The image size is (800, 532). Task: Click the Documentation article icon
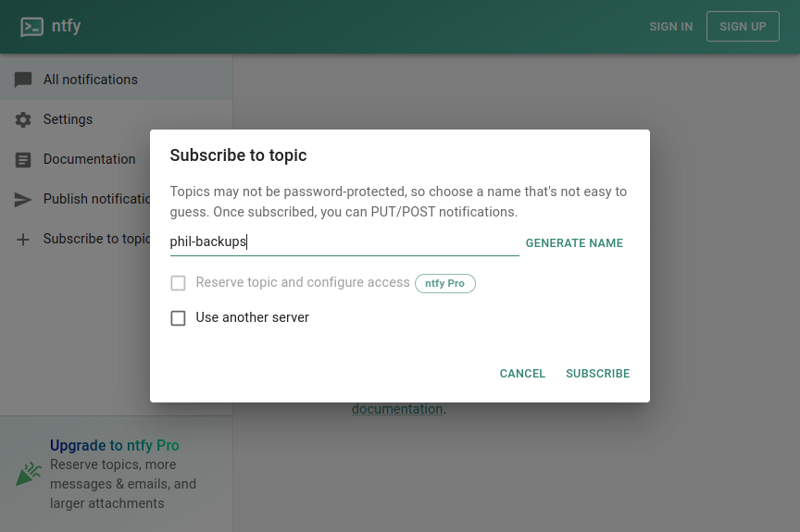(24, 159)
